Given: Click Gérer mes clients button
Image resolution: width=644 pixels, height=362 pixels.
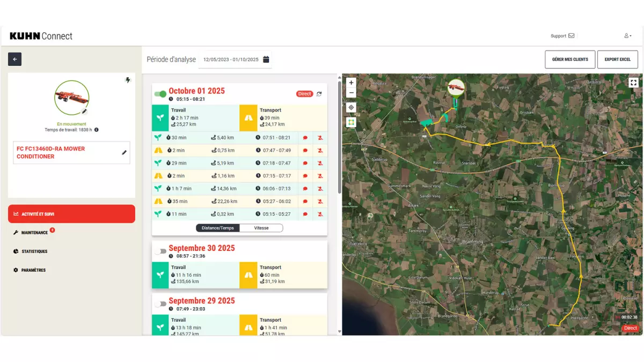Looking at the screenshot, I should click(x=569, y=60).
